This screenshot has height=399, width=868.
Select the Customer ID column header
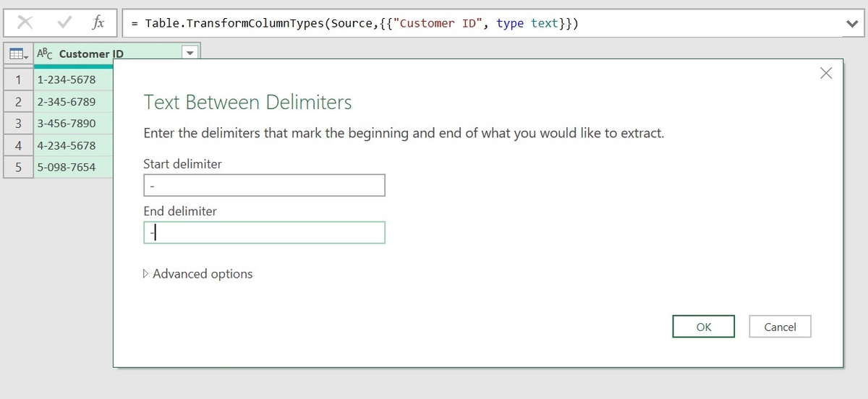[x=109, y=54]
